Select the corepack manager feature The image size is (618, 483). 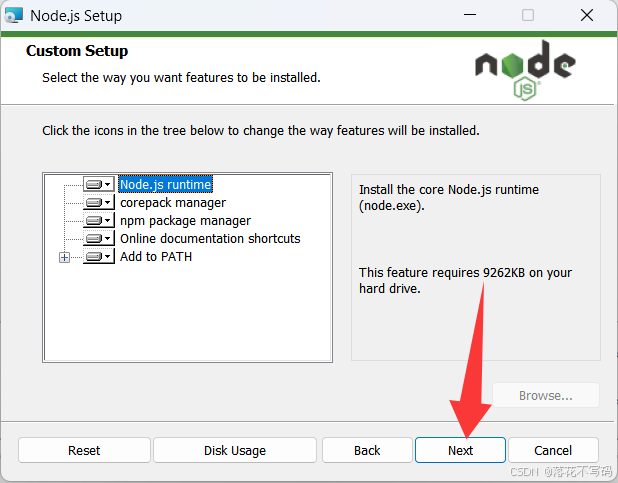(x=173, y=203)
